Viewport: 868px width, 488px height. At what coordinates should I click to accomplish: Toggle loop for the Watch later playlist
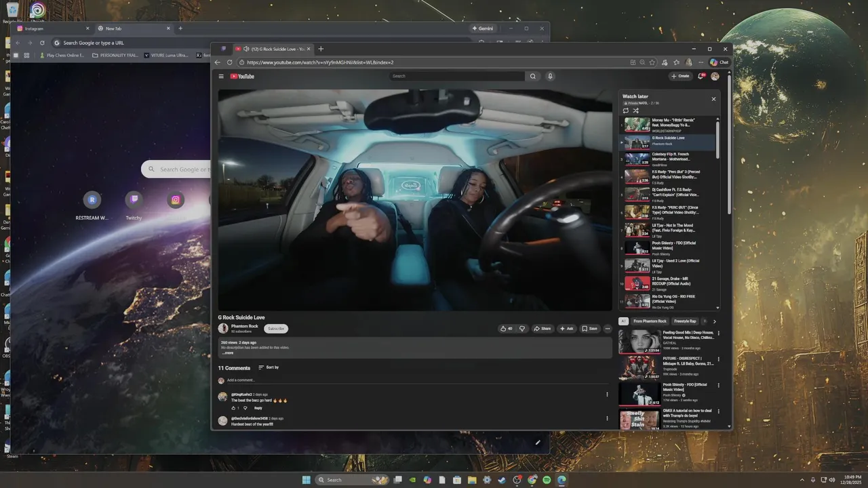pyautogui.click(x=625, y=110)
